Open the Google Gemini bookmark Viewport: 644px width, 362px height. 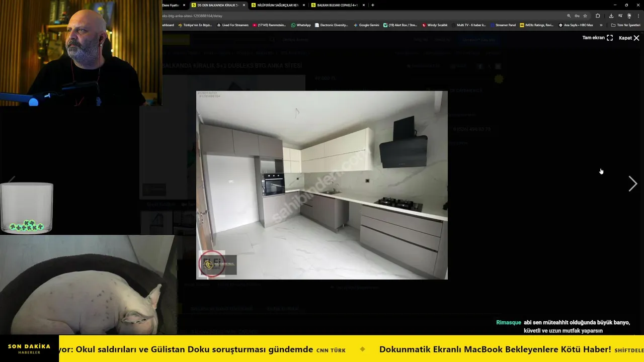pos(366,25)
